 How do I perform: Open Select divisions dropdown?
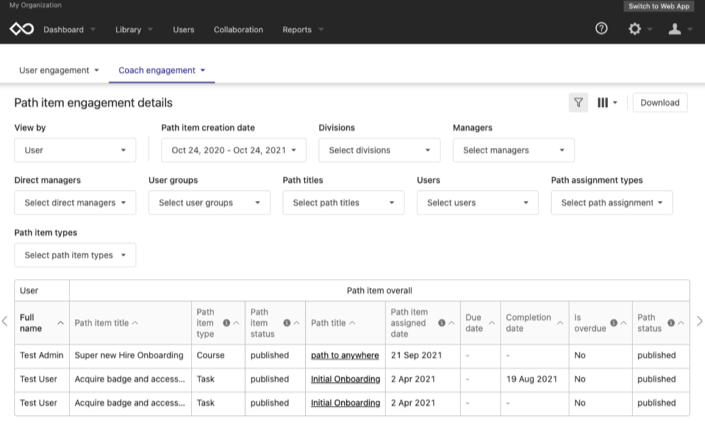click(379, 150)
